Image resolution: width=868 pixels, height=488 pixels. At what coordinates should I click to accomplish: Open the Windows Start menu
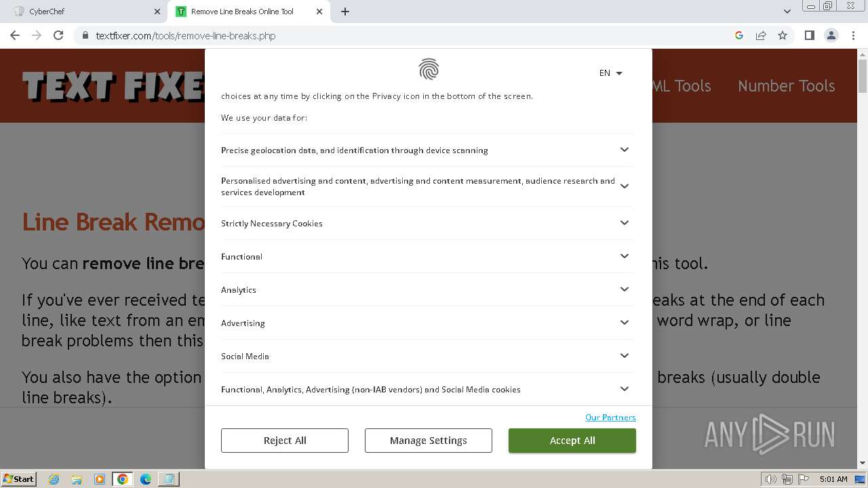18,479
